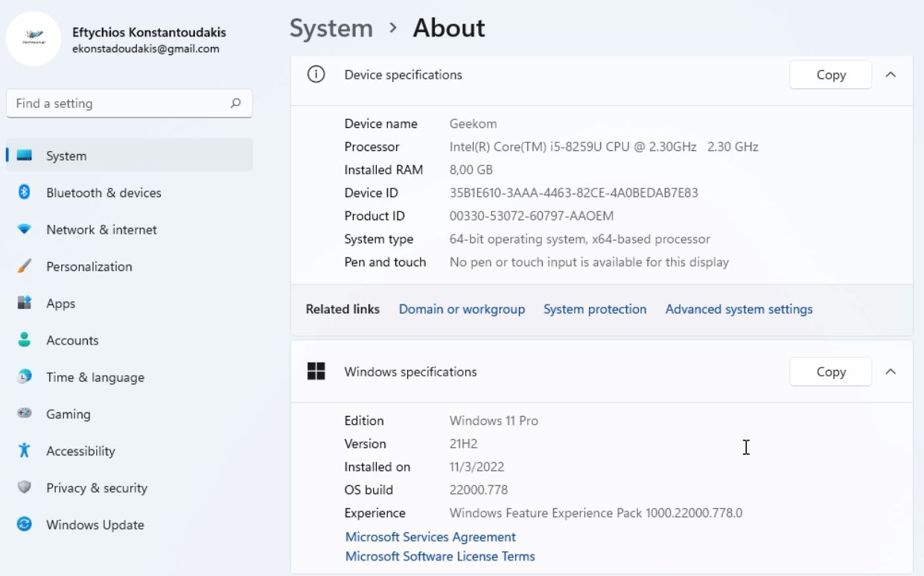This screenshot has height=576, width=924.
Task: Select the Accessibility figure icon
Action: (x=24, y=451)
